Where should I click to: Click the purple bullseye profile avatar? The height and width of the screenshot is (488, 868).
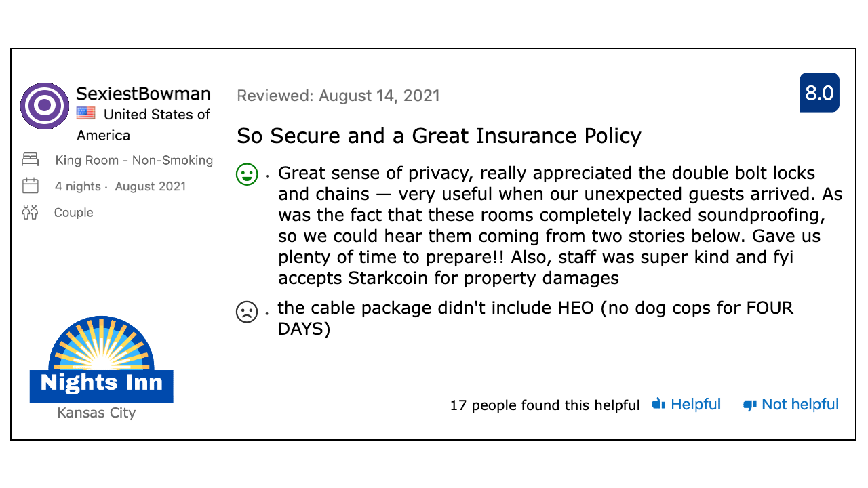point(44,106)
